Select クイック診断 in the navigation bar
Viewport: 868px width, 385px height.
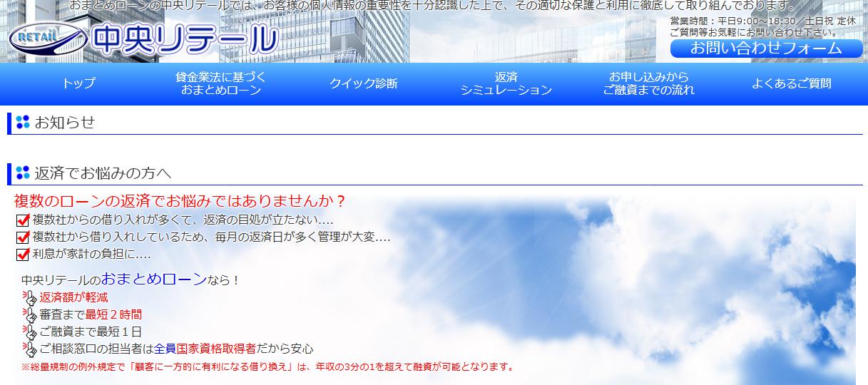[x=364, y=83]
